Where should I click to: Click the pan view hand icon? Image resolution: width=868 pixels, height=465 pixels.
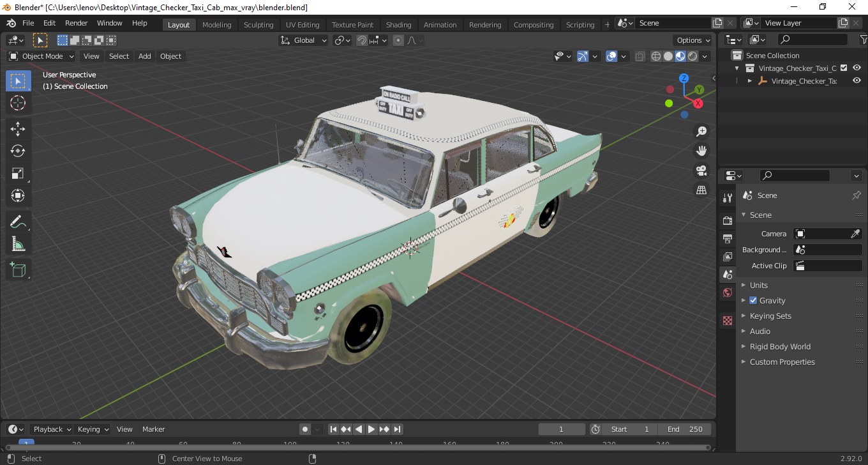(x=701, y=151)
